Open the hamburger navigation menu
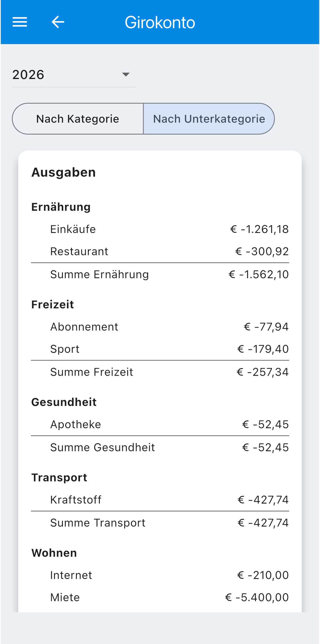The image size is (320, 644). point(20,22)
